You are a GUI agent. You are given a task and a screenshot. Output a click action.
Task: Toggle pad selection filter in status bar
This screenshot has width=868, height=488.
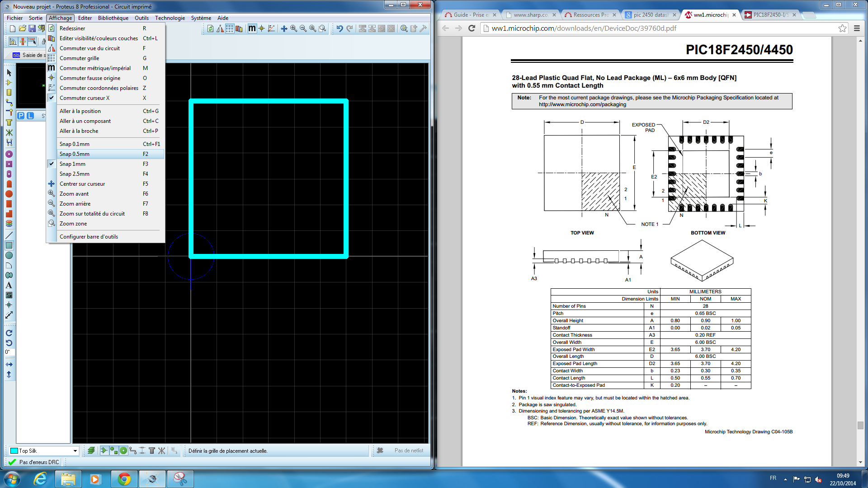(123, 450)
